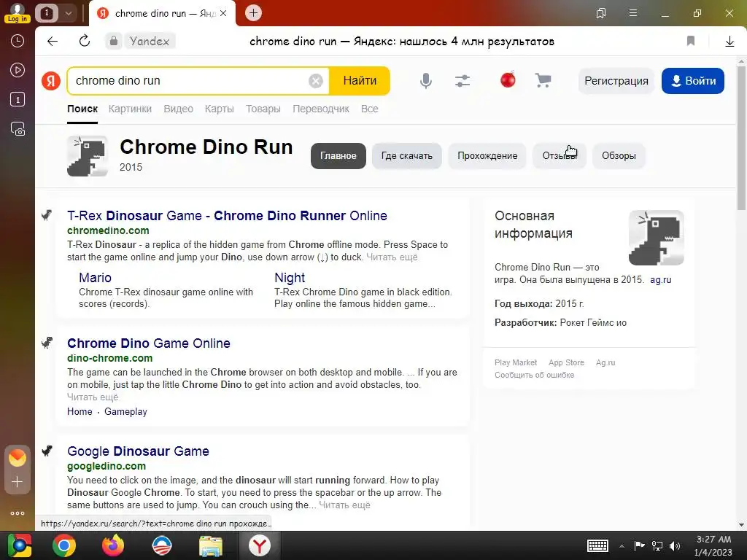Open a new tab with plus button
747x560 pixels.
coord(253,13)
